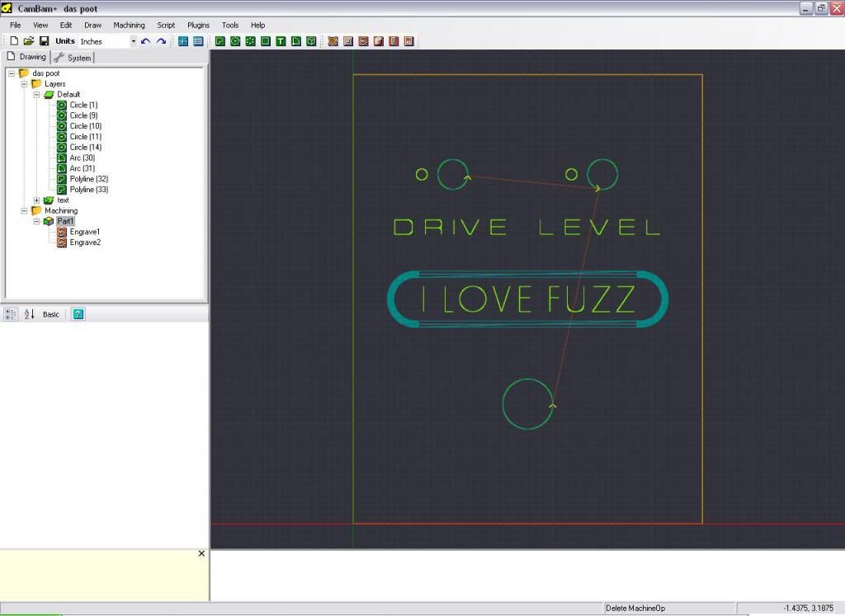Select the Circle drawing tool icon
The height and width of the screenshot is (616, 845).
click(235, 40)
